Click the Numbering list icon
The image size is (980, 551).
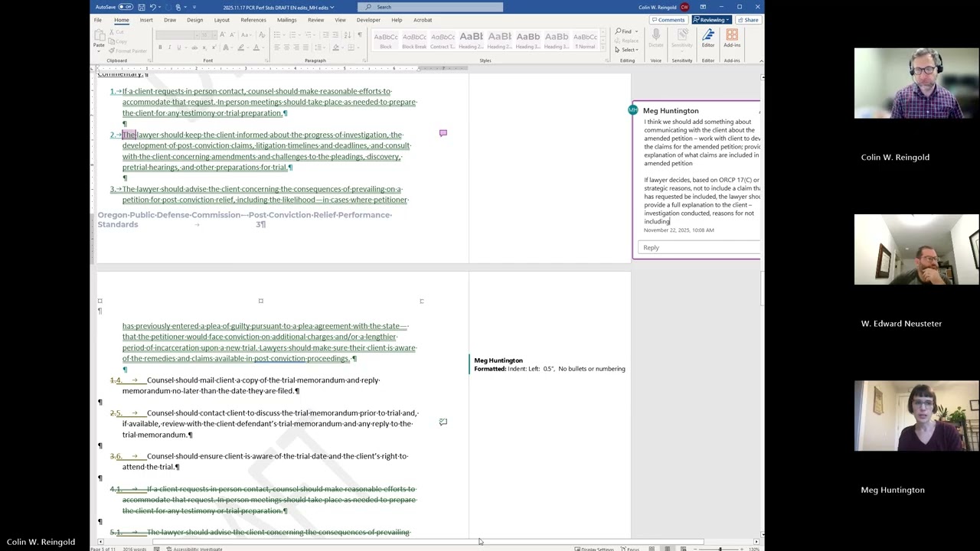pyautogui.click(x=292, y=35)
